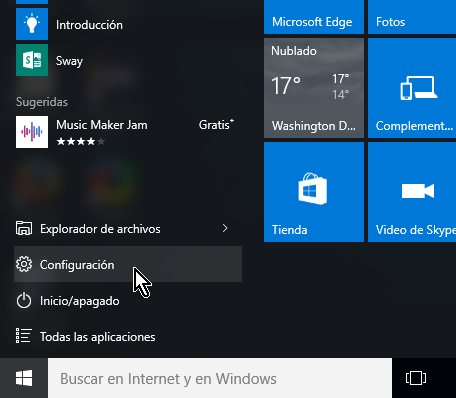Image resolution: width=456 pixels, height=398 pixels.
Task: Click the Washington D... location text
Action: point(314,126)
